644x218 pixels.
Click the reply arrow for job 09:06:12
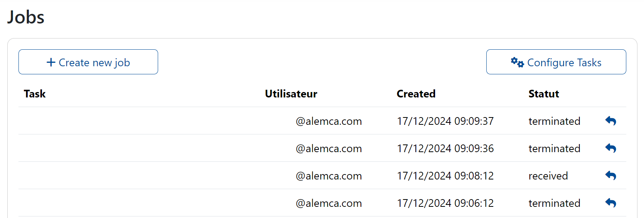point(611,203)
